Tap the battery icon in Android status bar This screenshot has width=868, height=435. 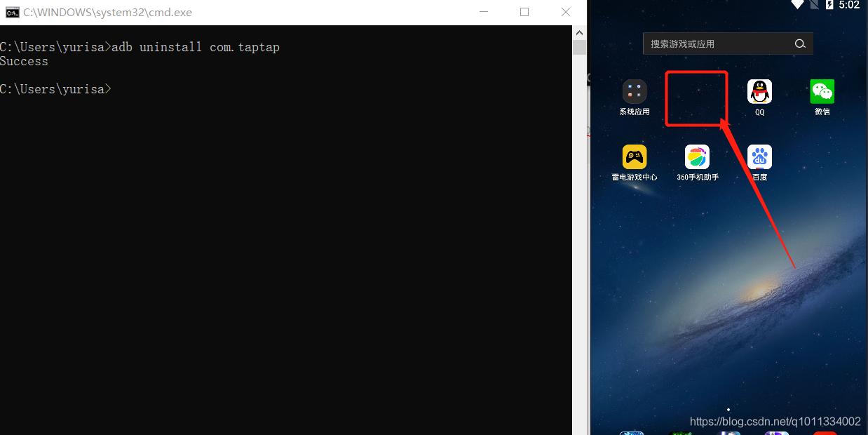coord(830,5)
